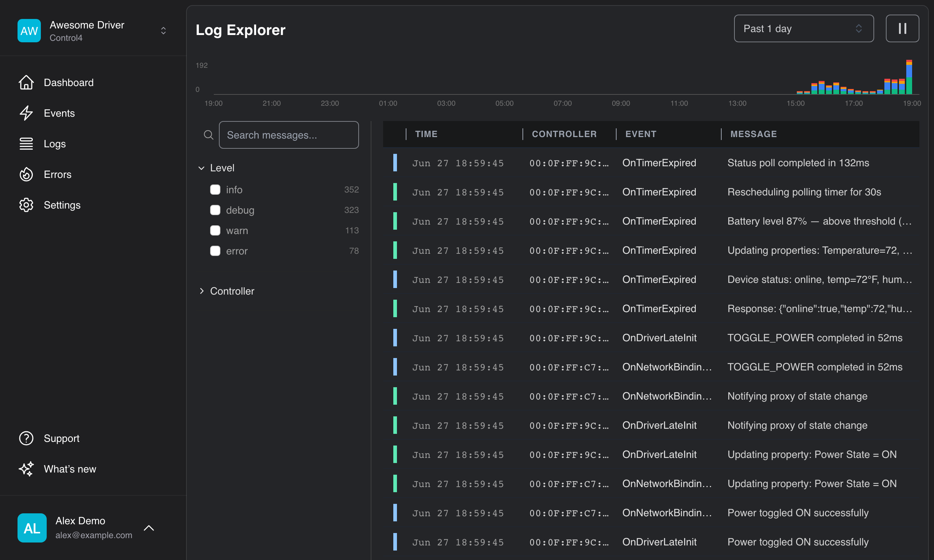Click the EVENT column header
The image size is (934, 560).
click(641, 134)
